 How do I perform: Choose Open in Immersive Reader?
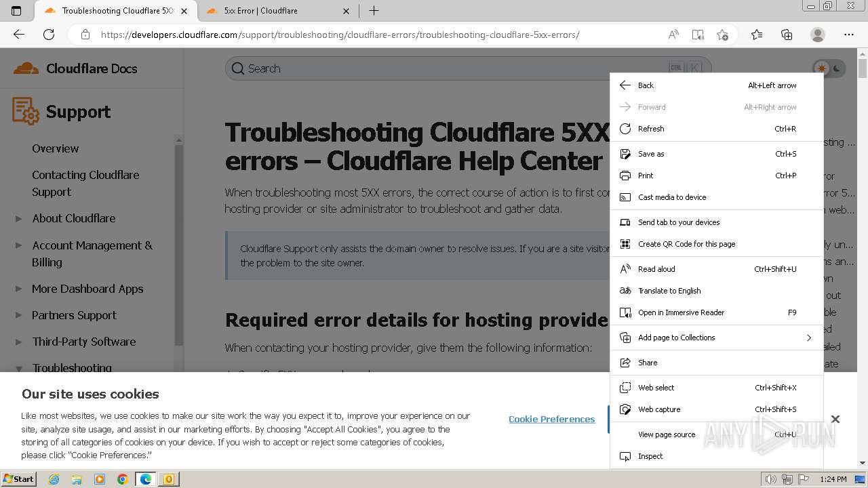point(717,312)
